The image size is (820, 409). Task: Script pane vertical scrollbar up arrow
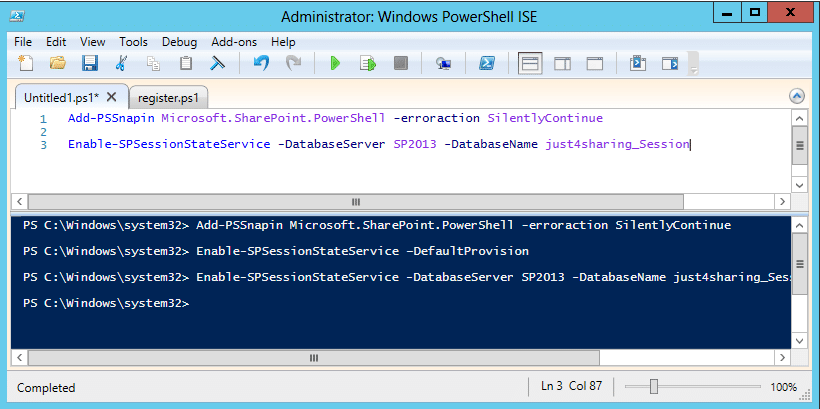[x=800, y=118]
